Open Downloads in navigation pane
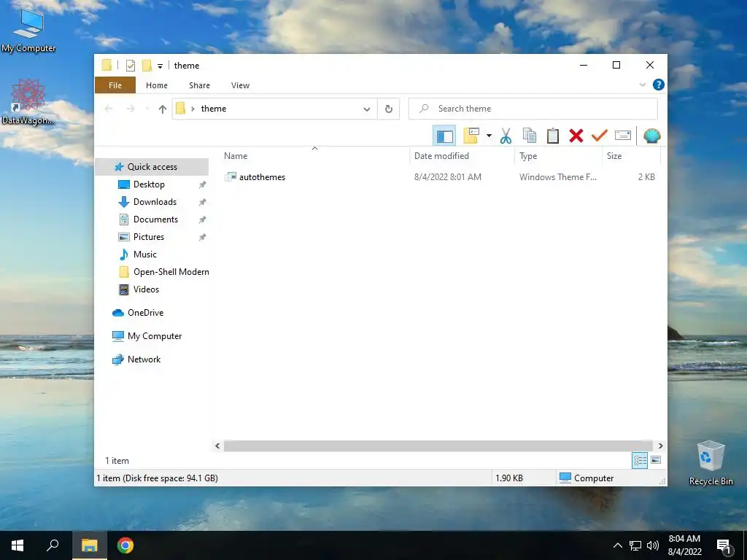Image resolution: width=747 pixels, height=560 pixels. (x=155, y=202)
